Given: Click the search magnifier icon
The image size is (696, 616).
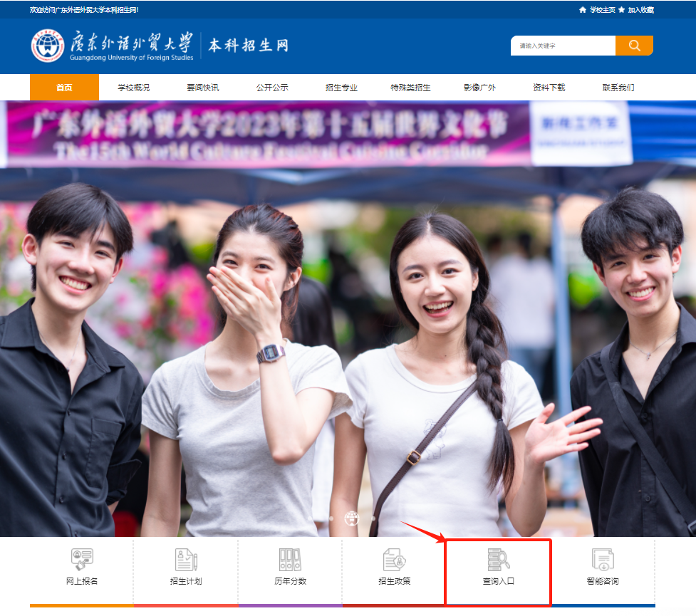Looking at the screenshot, I should coord(633,45).
